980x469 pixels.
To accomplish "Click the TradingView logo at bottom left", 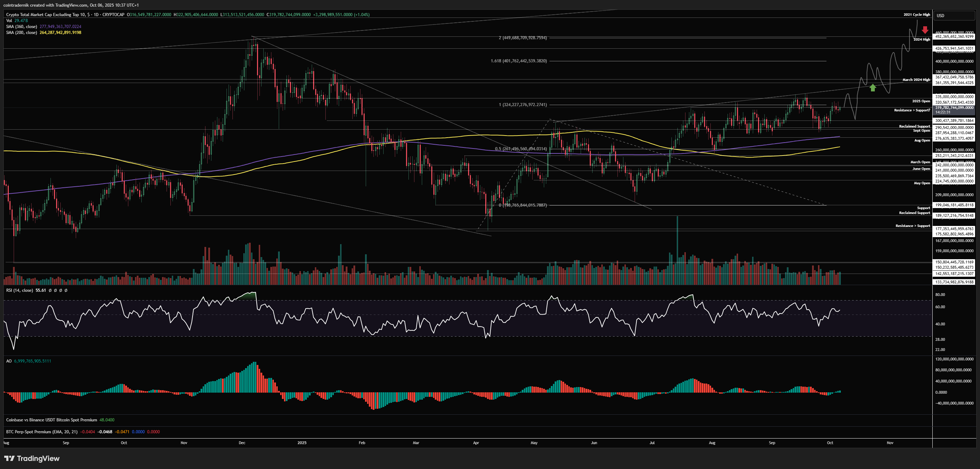I will tap(32, 458).
